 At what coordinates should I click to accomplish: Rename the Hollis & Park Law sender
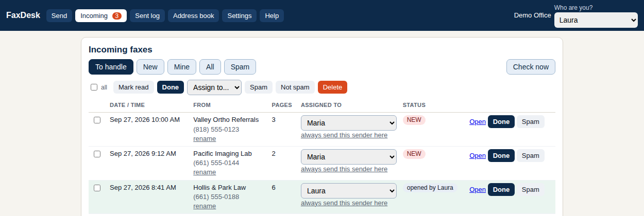(205, 206)
